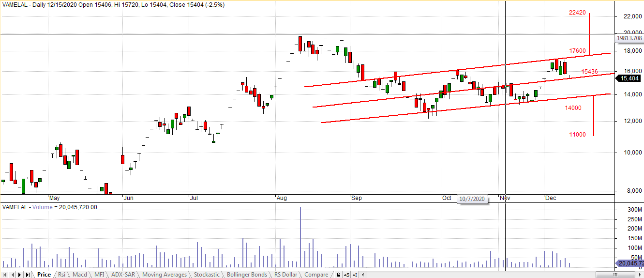The height and width of the screenshot is (278, 644).
Task: Click the previous sheet tab arrow
Action: click(12, 275)
